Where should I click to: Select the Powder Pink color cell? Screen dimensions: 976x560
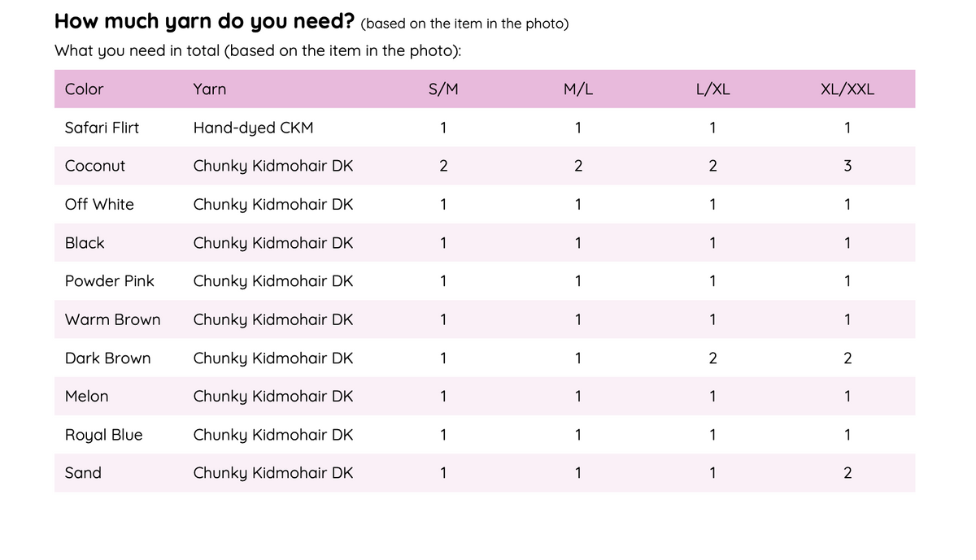[x=110, y=281]
